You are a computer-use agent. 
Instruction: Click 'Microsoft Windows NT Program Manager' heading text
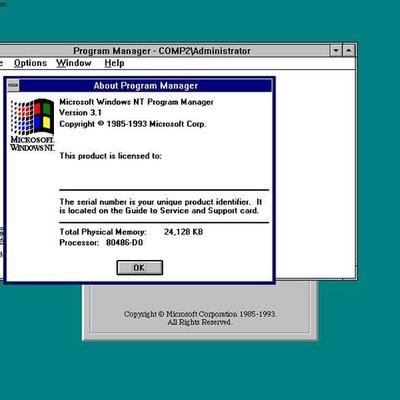[x=136, y=102]
